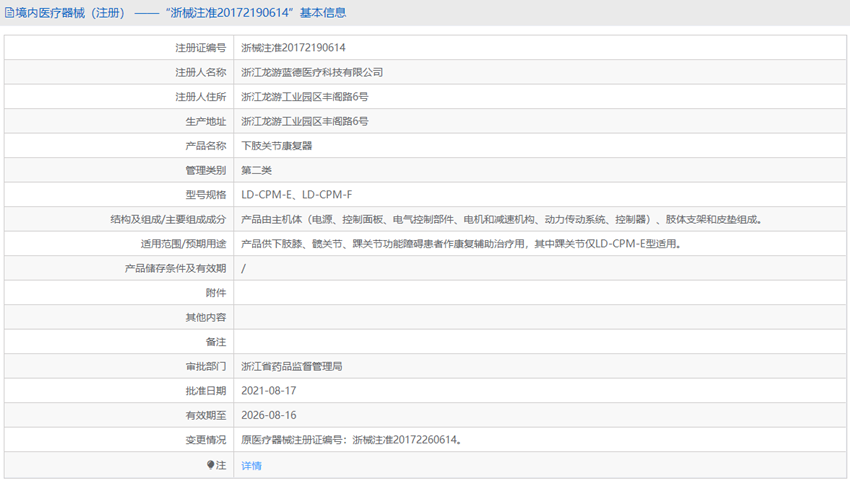Click the 附件 label
The image size is (850, 480).
coord(216,293)
